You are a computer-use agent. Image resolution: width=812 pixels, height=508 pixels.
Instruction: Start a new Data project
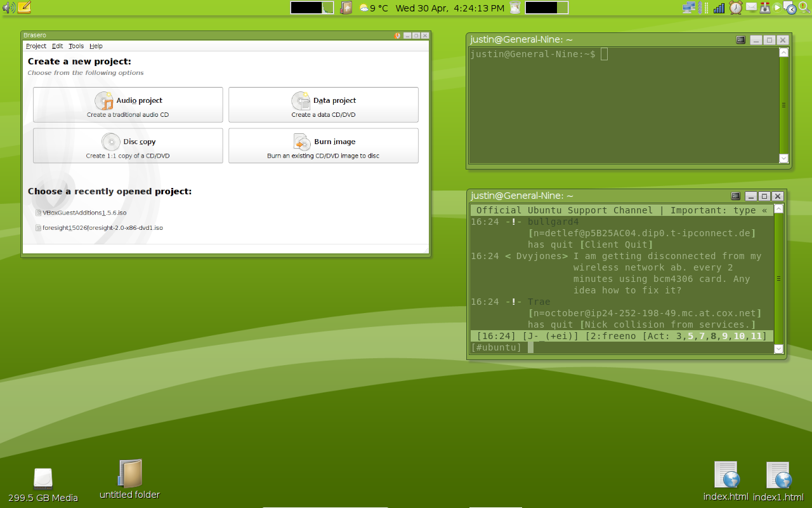324,105
